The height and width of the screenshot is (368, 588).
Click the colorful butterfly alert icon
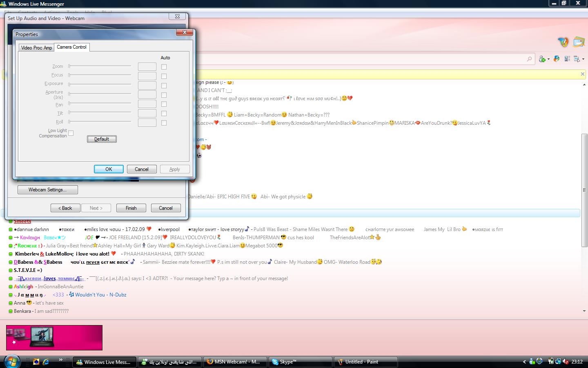[563, 42]
